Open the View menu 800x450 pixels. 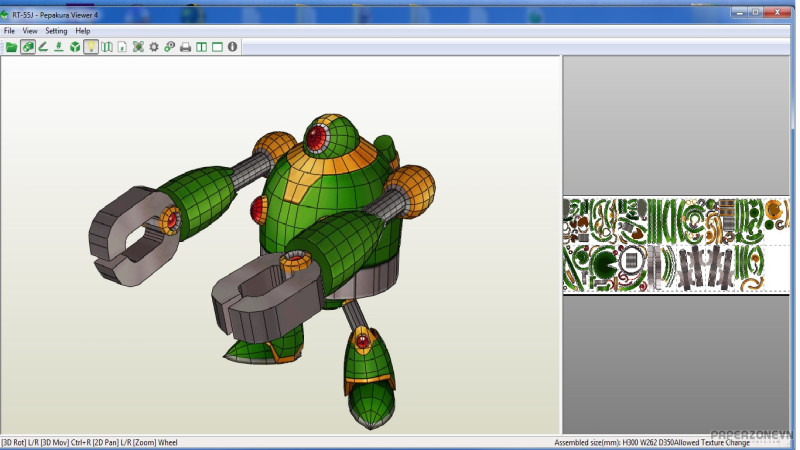click(x=30, y=31)
